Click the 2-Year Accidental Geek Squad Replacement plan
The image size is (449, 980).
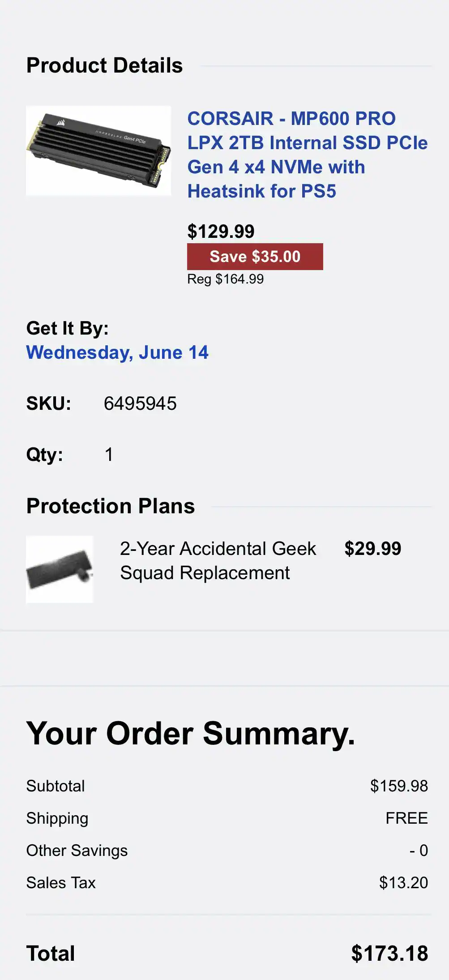pyautogui.click(x=218, y=561)
